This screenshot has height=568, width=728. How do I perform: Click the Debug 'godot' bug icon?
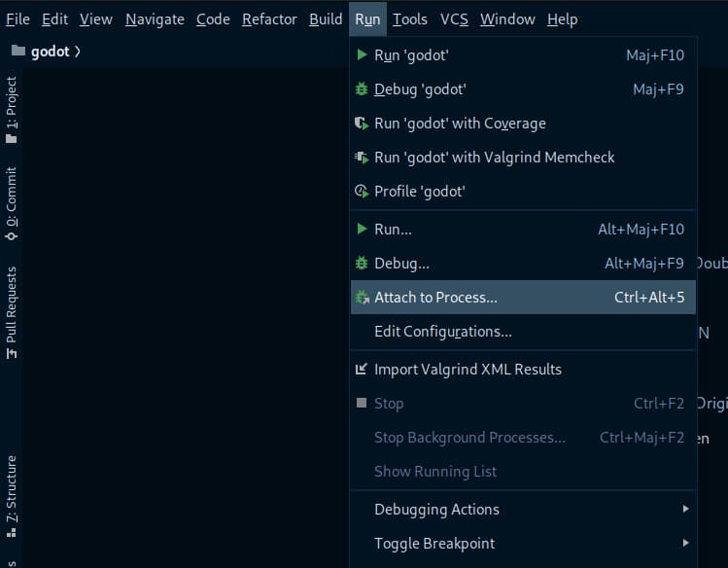362,89
